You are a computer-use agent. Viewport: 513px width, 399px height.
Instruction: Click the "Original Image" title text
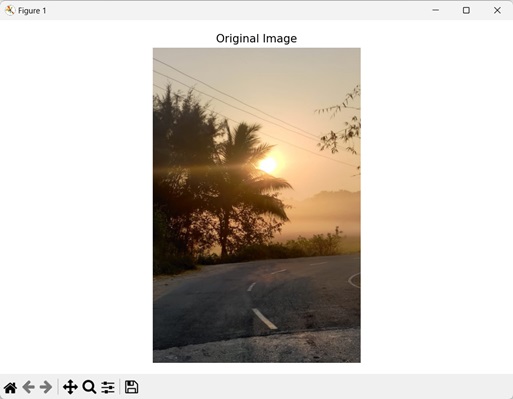click(x=256, y=38)
